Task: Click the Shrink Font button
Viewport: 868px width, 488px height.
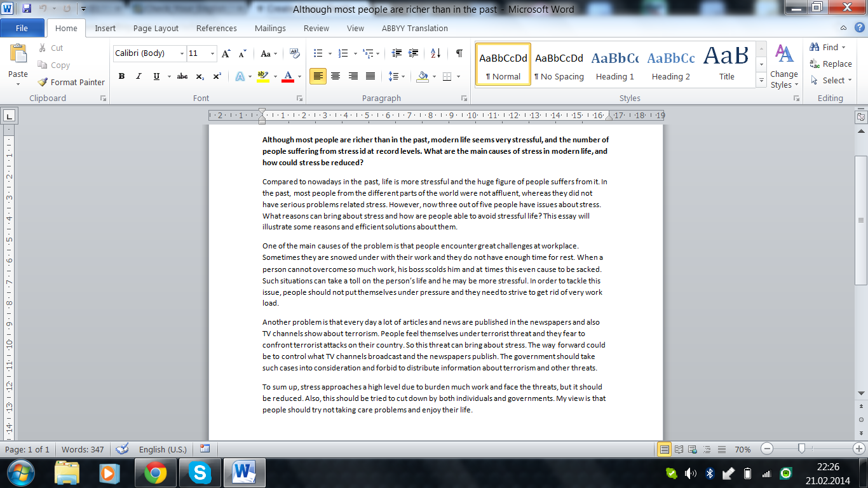Action: point(242,53)
